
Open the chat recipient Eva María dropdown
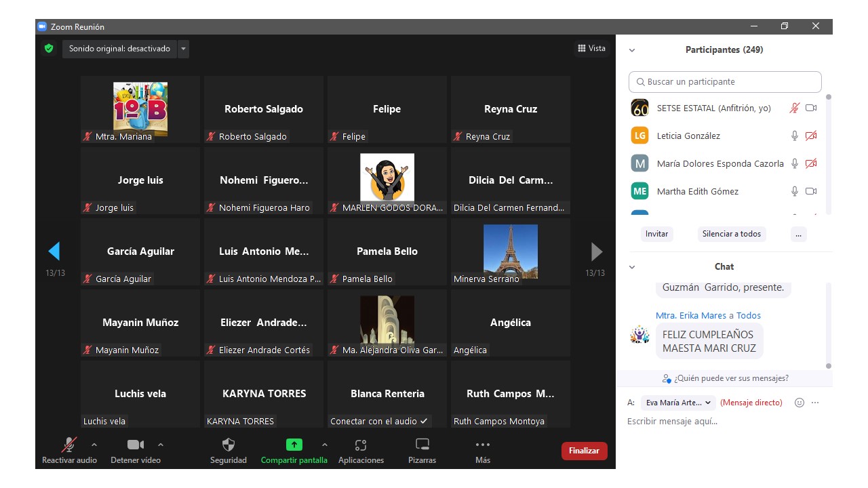click(678, 403)
